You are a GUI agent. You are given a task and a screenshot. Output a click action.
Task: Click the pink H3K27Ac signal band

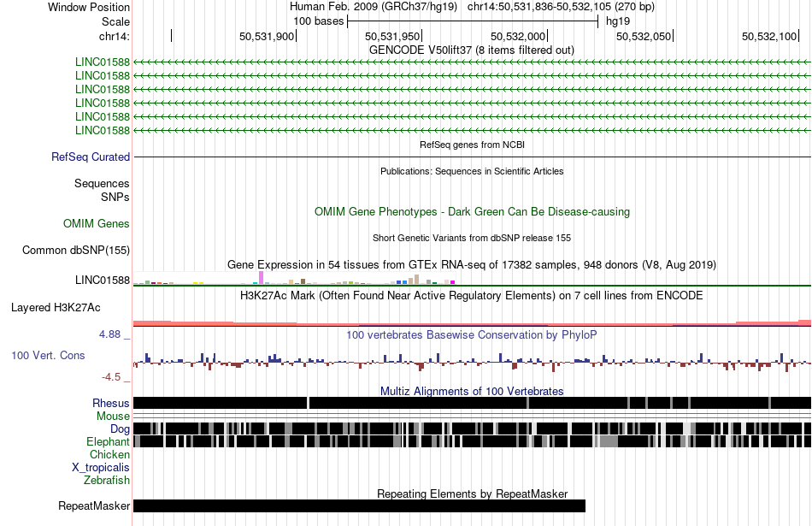pyautogui.click(x=472, y=323)
